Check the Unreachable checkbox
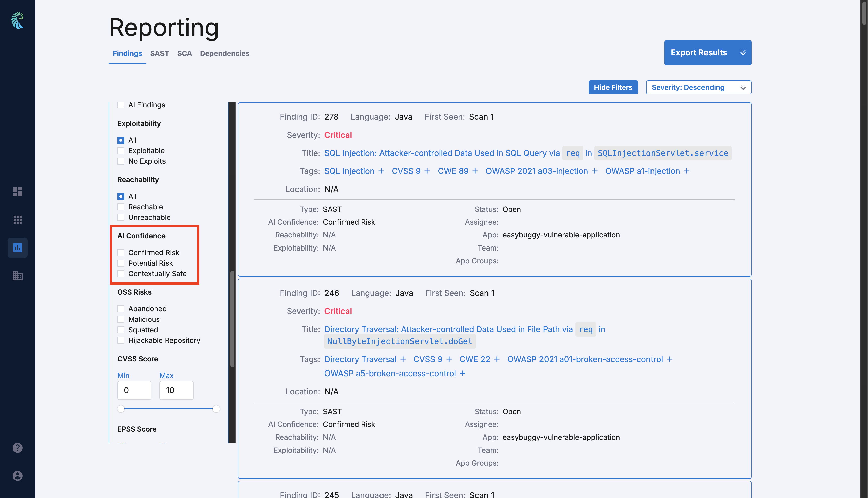Image resolution: width=868 pixels, height=498 pixels. pos(121,218)
